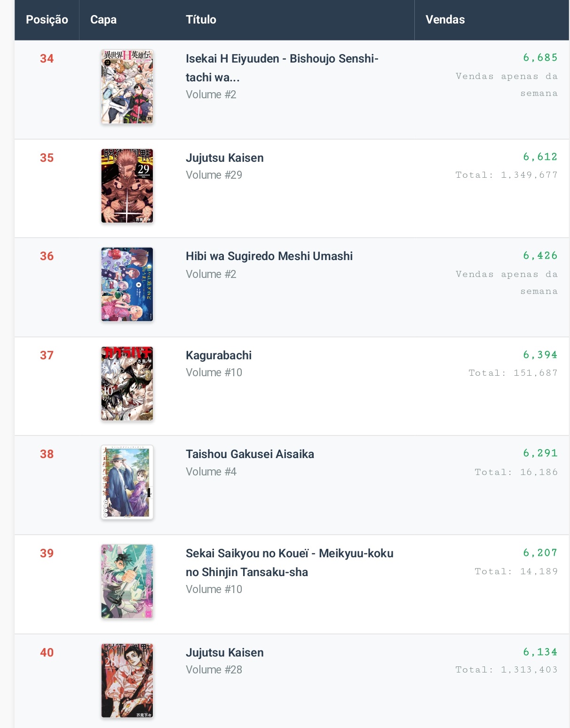This screenshot has height=728, width=570.
Task: Open the Jujutsu Kaisen Volume 28 cover
Action: (127, 681)
